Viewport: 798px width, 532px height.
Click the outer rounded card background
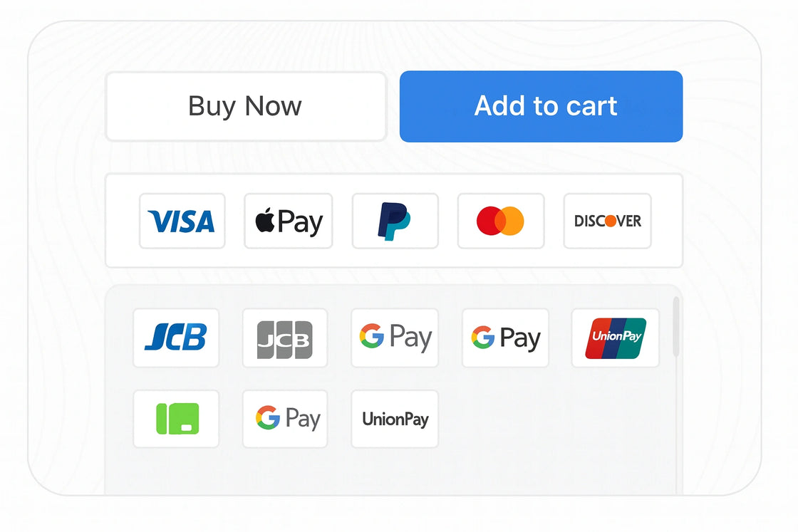coord(66,285)
